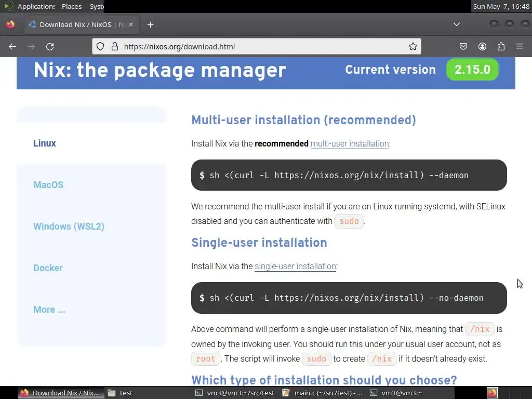This screenshot has height=399, width=532.
Task: Open a new tab with the plus button
Action: click(150, 25)
